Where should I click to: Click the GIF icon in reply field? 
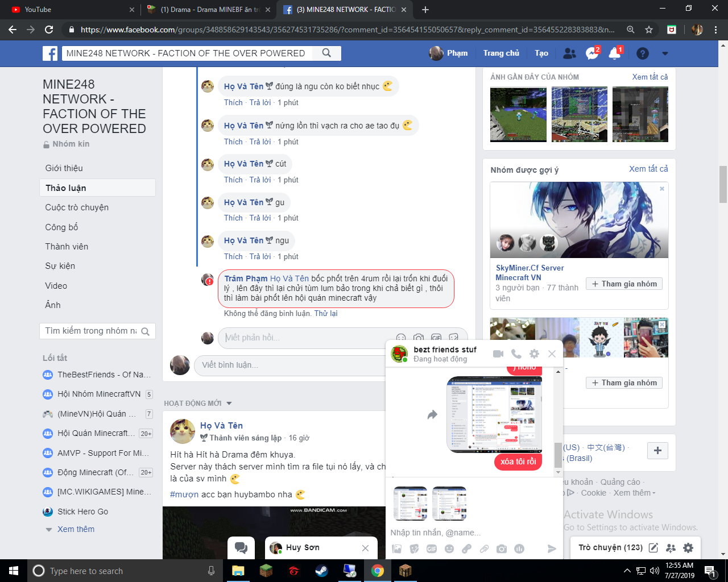pos(436,338)
